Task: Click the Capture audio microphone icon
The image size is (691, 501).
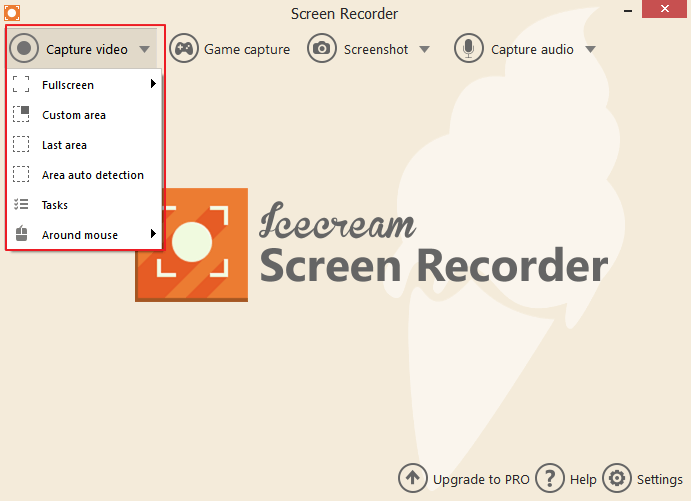Action: click(x=469, y=48)
